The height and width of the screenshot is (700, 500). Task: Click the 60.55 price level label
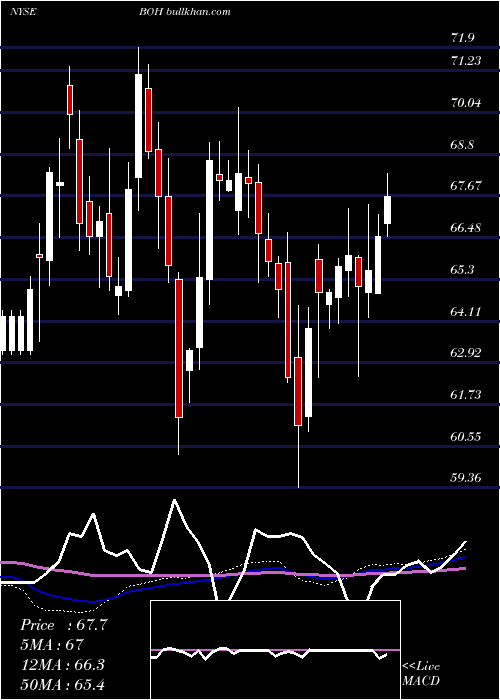[x=466, y=436]
